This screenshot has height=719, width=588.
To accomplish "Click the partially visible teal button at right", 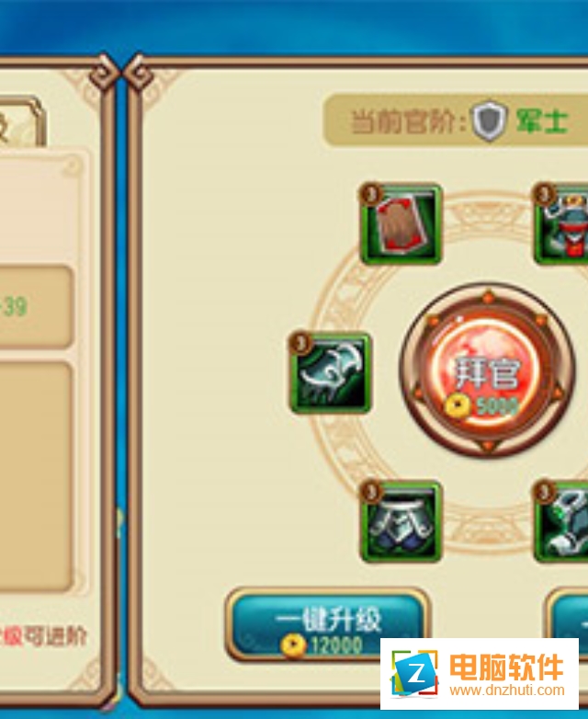I will click(x=568, y=614).
